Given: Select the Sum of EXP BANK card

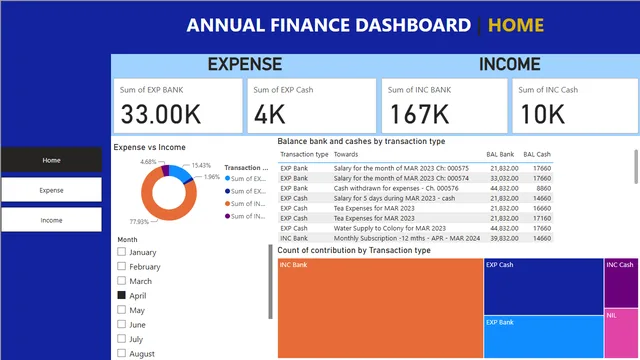Looking at the screenshot, I should point(178,106).
